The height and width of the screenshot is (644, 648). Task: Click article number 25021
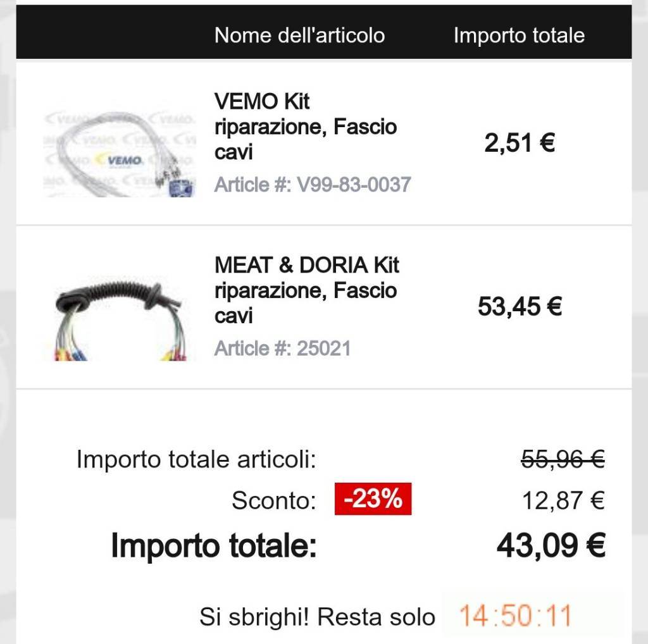point(282,349)
